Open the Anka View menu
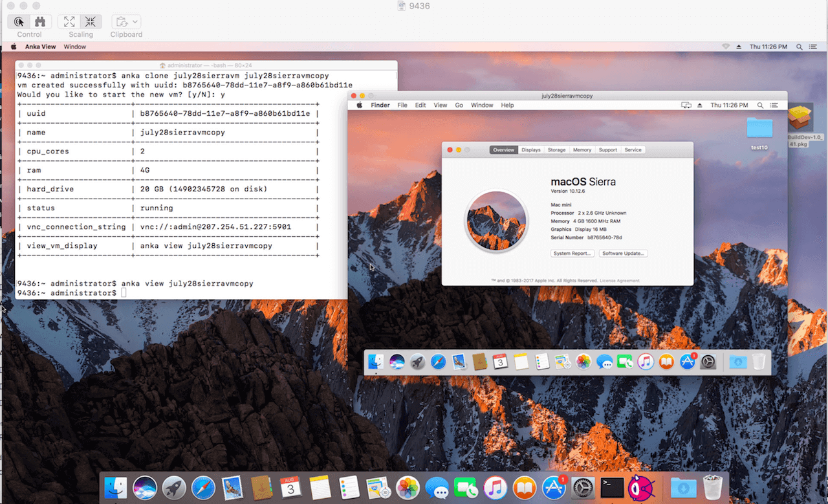This screenshot has width=828, height=504. (x=40, y=47)
